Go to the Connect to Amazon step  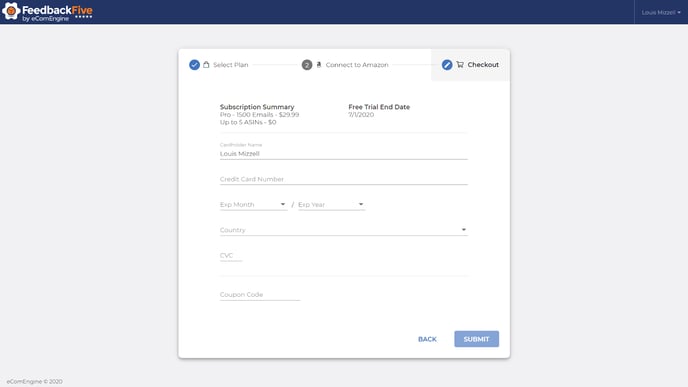345,65
